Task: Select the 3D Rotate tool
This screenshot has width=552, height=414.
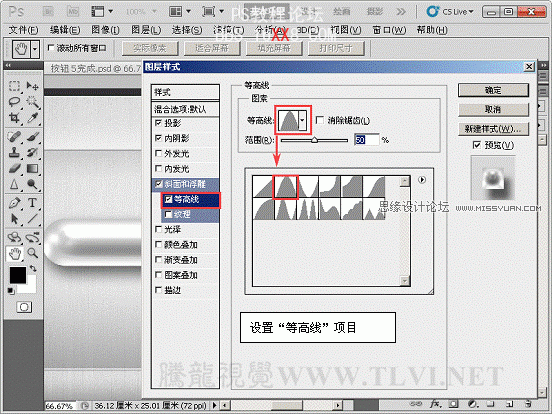Action: tap(14, 238)
